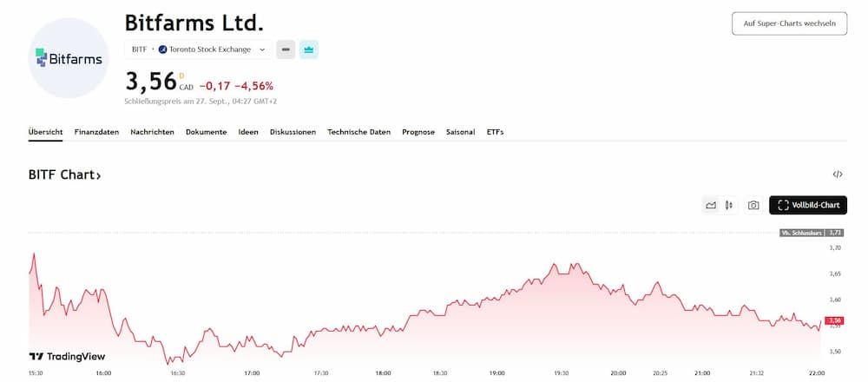Open the ETFs tab

point(495,132)
